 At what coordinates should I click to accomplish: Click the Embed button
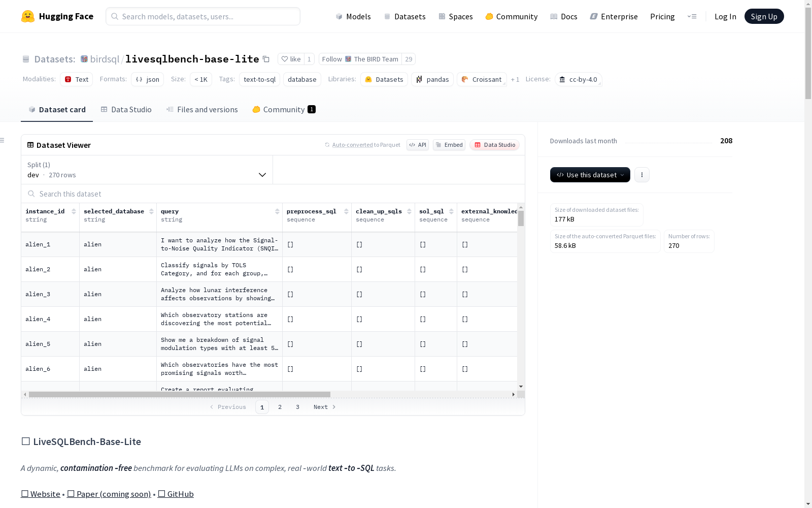[x=449, y=145]
